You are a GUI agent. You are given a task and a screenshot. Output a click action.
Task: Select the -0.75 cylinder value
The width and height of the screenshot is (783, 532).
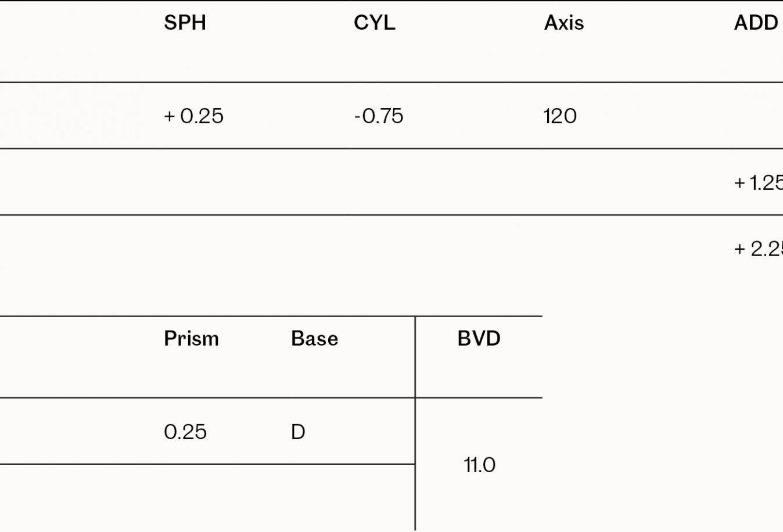[x=379, y=116]
